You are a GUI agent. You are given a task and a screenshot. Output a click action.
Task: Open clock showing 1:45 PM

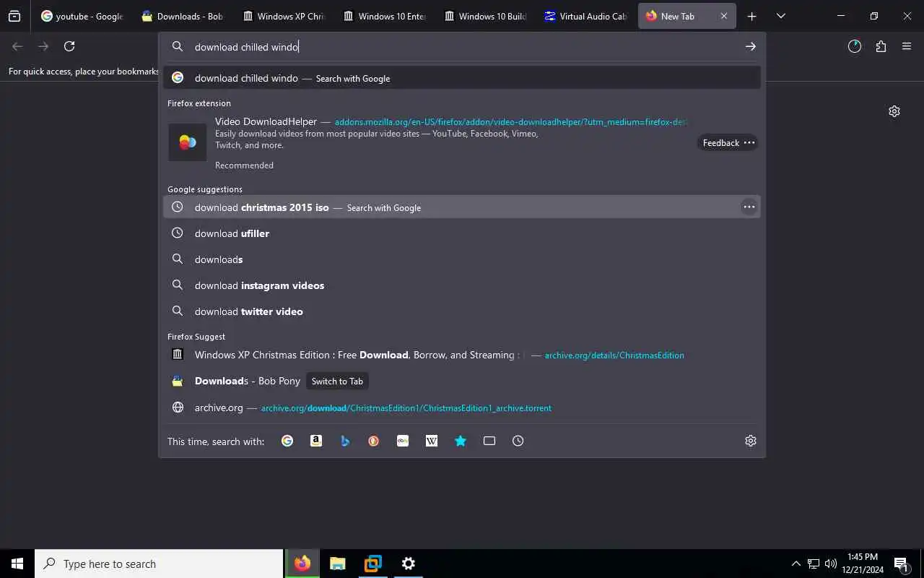863,564
